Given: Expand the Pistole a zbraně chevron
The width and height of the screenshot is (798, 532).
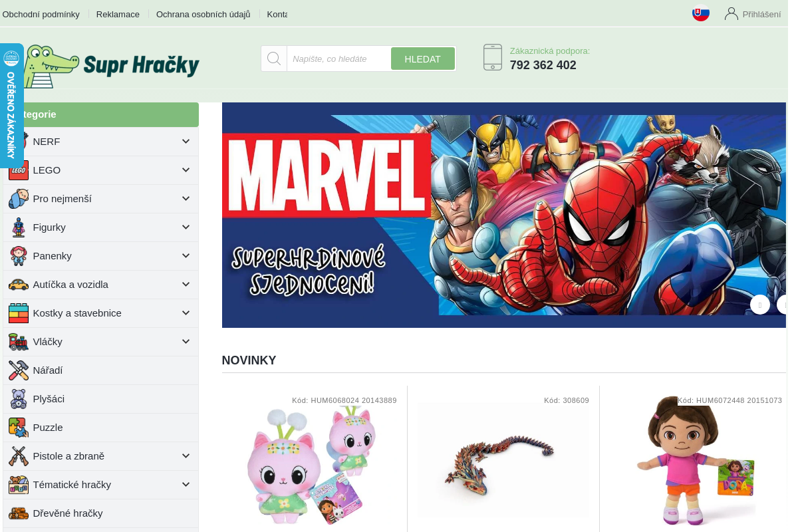Looking at the screenshot, I should click(x=186, y=456).
